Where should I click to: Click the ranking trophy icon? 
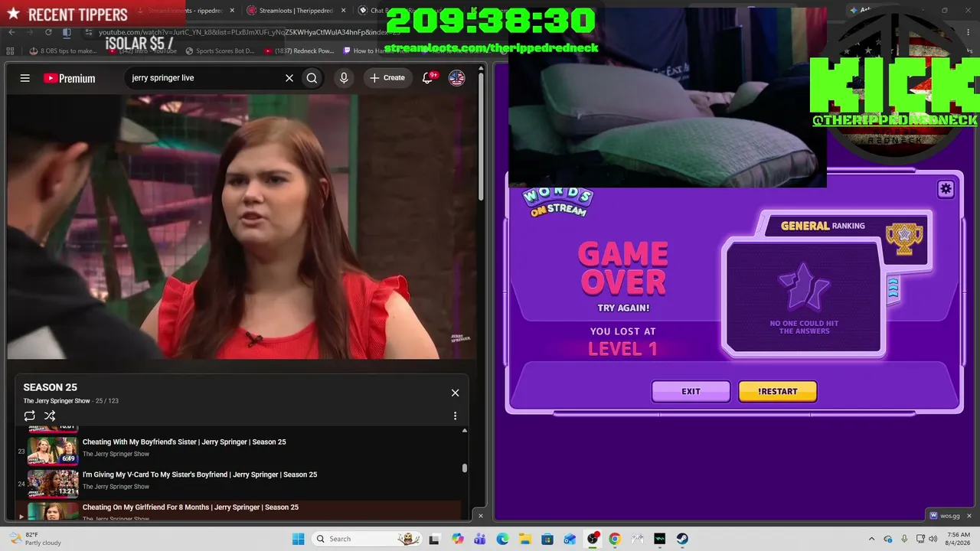tap(904, 238)
